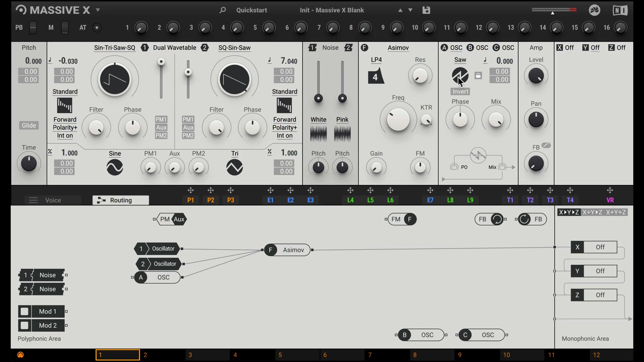Toggle the AT aftertouch button
Viewport: 644px width, 362px height.
[x=97, y=27]
